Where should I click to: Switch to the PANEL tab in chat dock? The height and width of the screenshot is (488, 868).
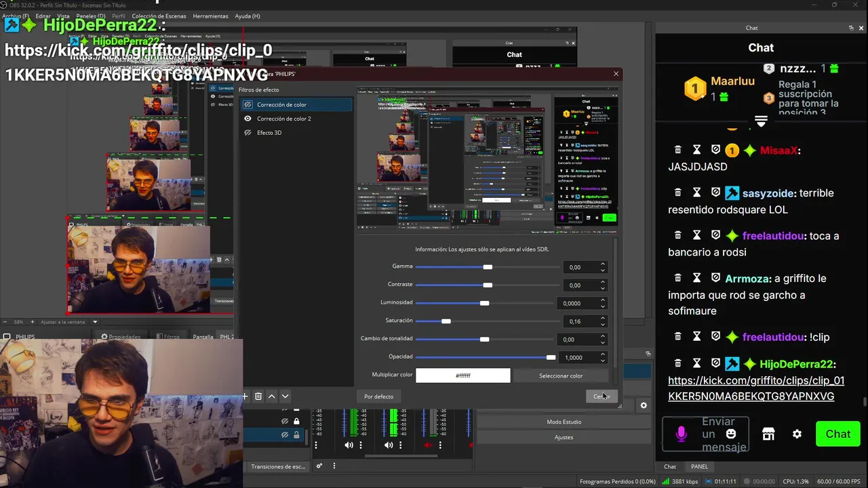click(x=699, y=466)
